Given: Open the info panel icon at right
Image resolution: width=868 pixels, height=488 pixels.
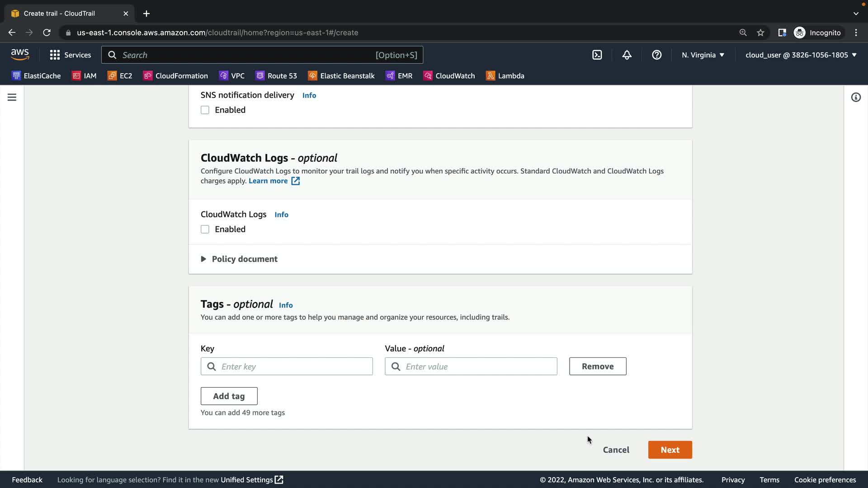Looking at the screenshot, I should 855,97.
